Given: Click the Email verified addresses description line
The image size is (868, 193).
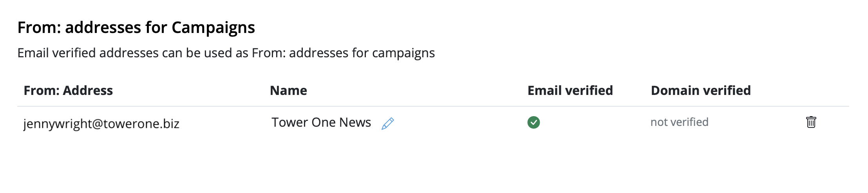Looking at the screenshot, I should click(226, 53).
